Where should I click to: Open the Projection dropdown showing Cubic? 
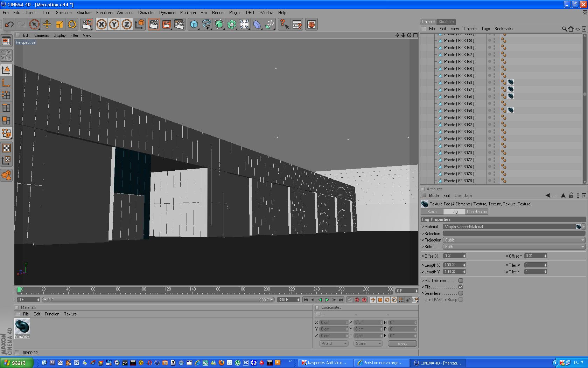tap(514, 240)
